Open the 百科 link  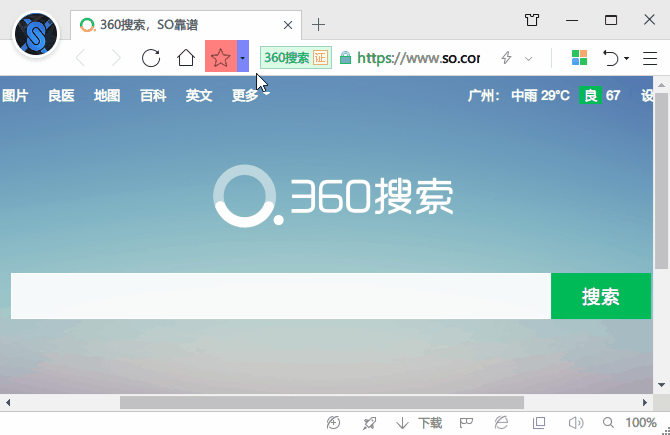[153, 95]
